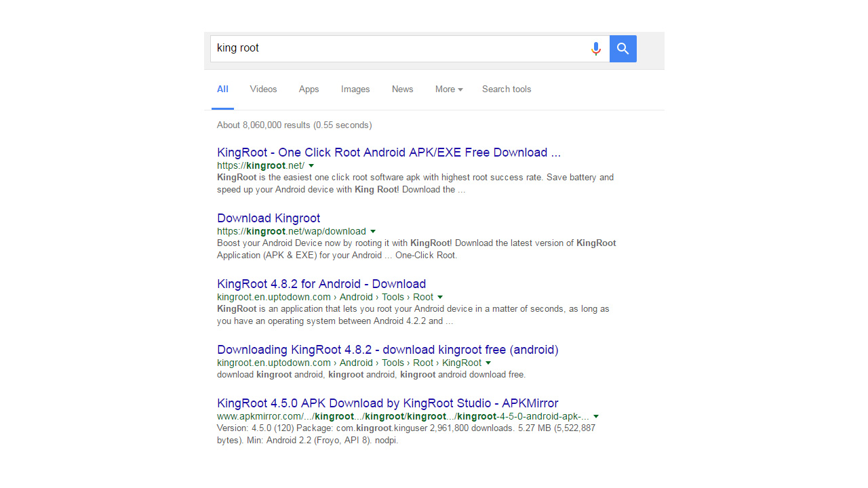The width and height of the screenshot is (868, 488).
Task: Click the blue magnifying glass search button
Action: point(623,49)
